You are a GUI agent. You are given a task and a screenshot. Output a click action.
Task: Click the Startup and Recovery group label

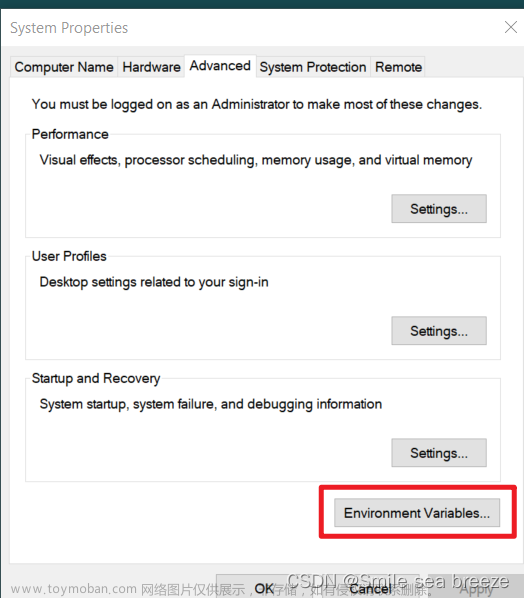(96, 378)
